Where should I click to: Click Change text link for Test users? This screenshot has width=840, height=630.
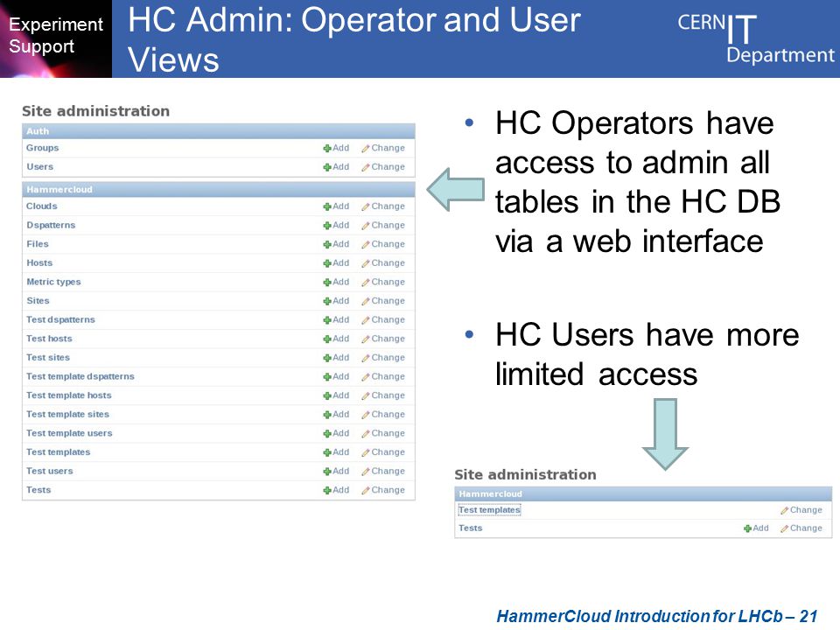tap(388, 472)
